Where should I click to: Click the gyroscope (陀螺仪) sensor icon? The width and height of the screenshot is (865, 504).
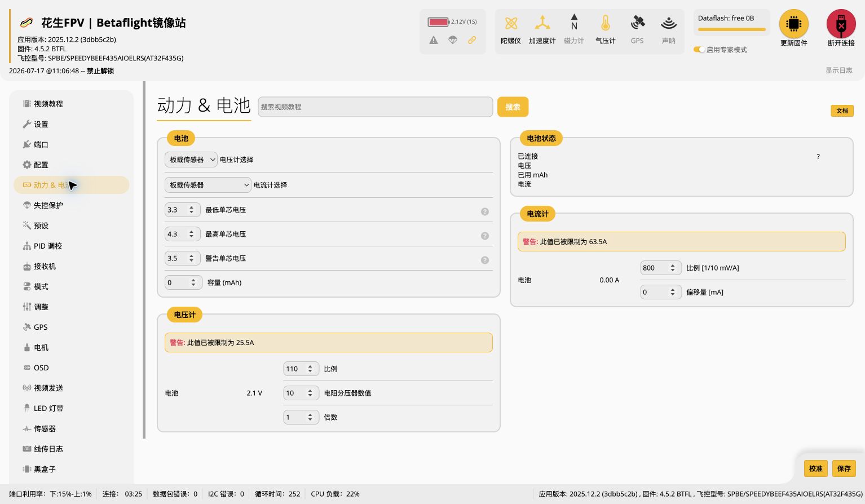(511, 23)
